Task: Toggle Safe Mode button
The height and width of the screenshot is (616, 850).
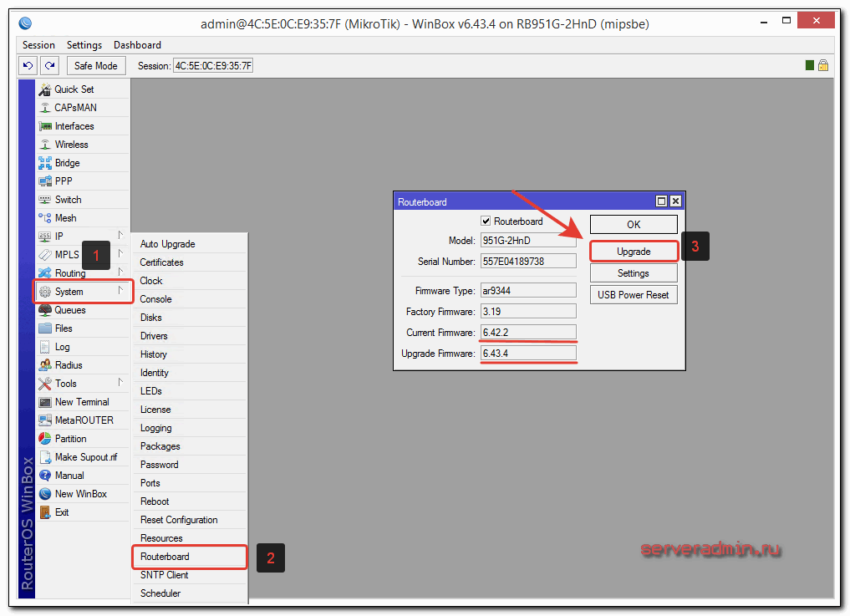Action: point(95,65)
